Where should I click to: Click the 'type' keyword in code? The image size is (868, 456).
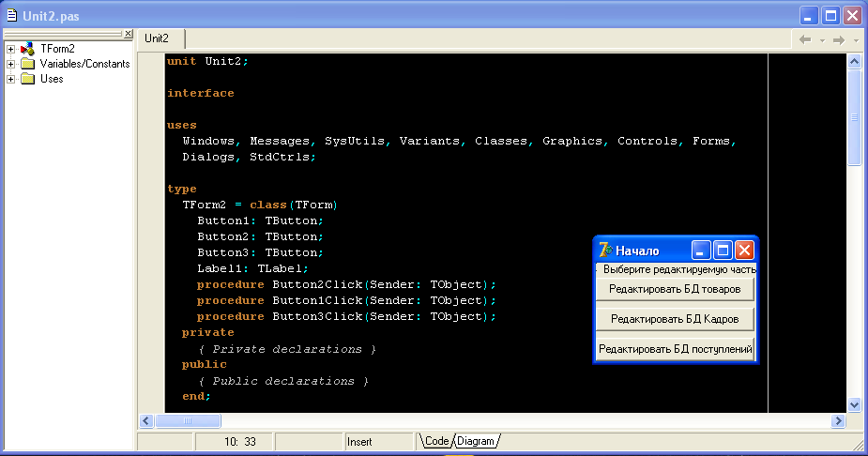181,189
